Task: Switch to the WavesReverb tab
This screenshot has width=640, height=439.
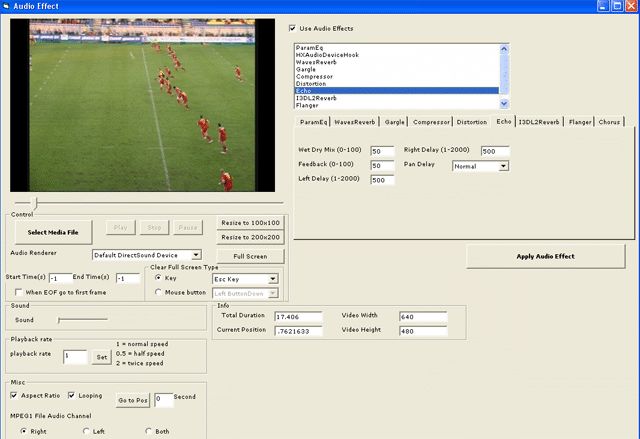Action: (355, 122)
